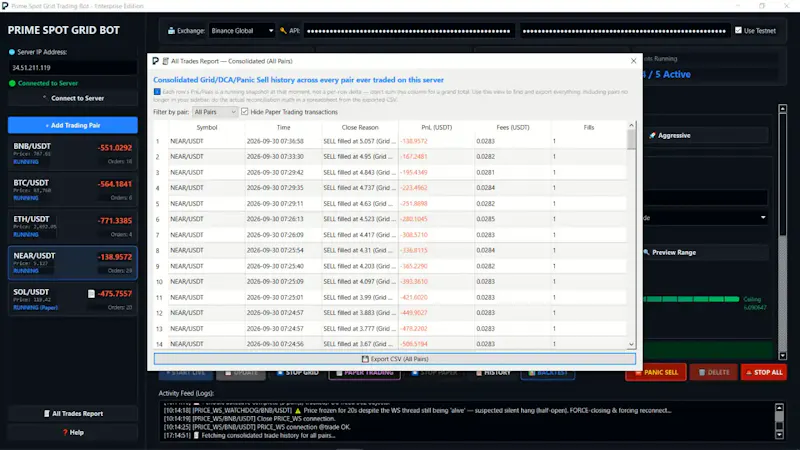Open the Filter by pair dropdown

215,112
